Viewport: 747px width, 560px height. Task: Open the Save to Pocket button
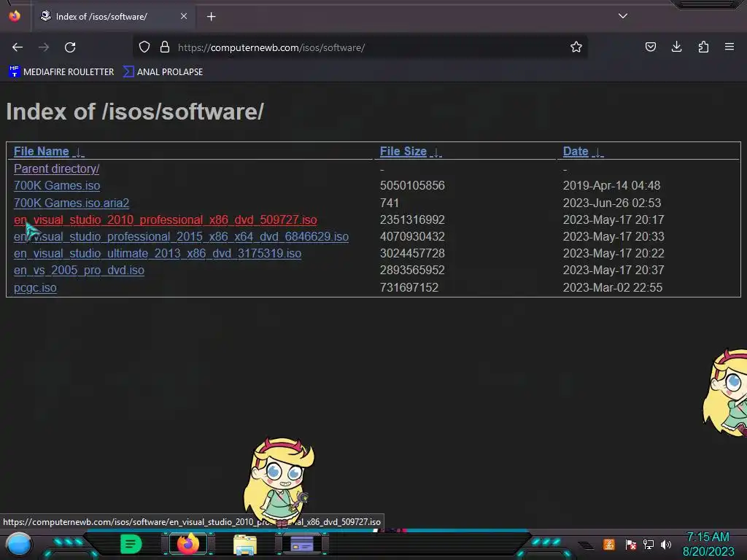[650, 47]
